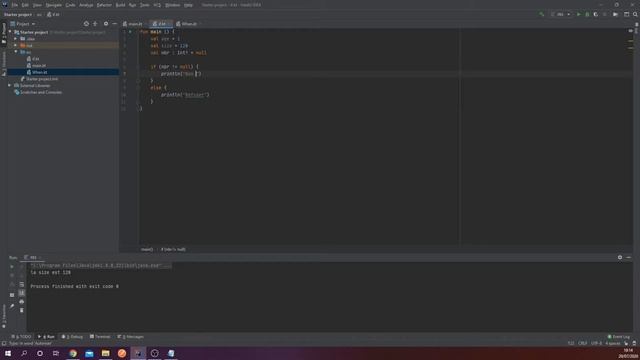640x360 pixels.
Task: Toggle the Project tool window side tab
Action: point(4,33)
